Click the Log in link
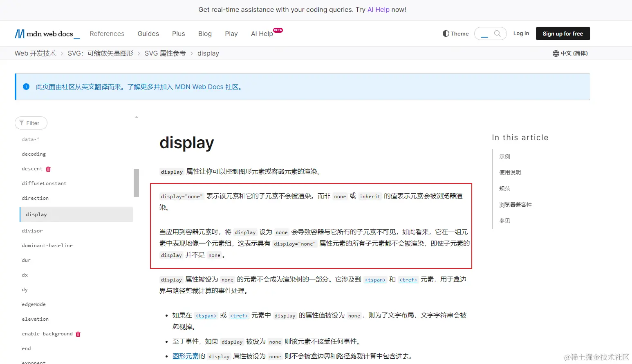 tap(521, 33)
